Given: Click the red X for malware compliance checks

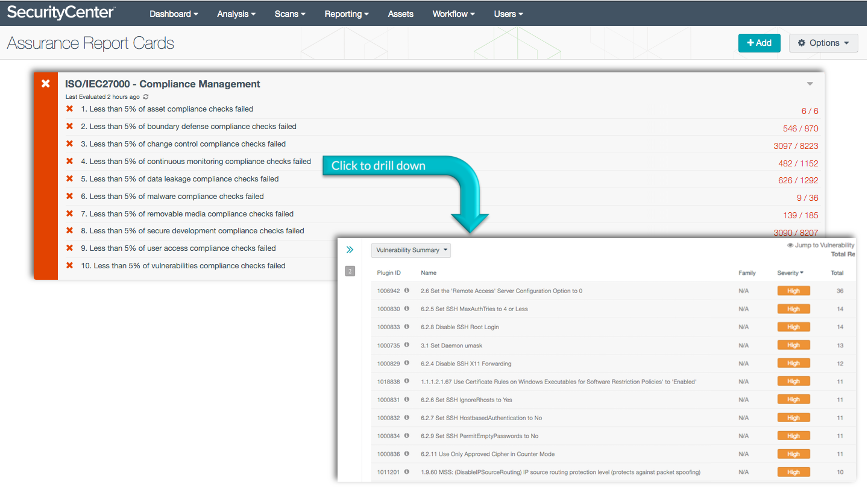Looking at the screenshot, I should [69, 197].
